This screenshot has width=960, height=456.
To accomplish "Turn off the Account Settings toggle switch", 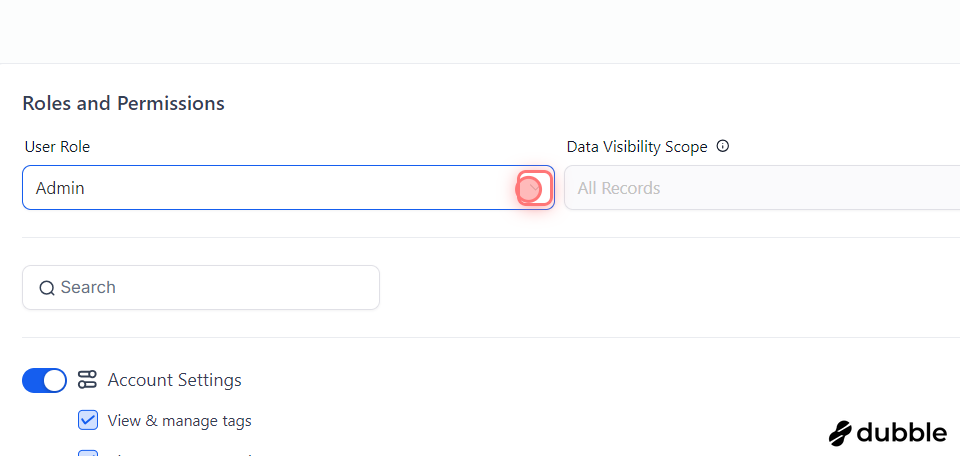I will point(44,380).
